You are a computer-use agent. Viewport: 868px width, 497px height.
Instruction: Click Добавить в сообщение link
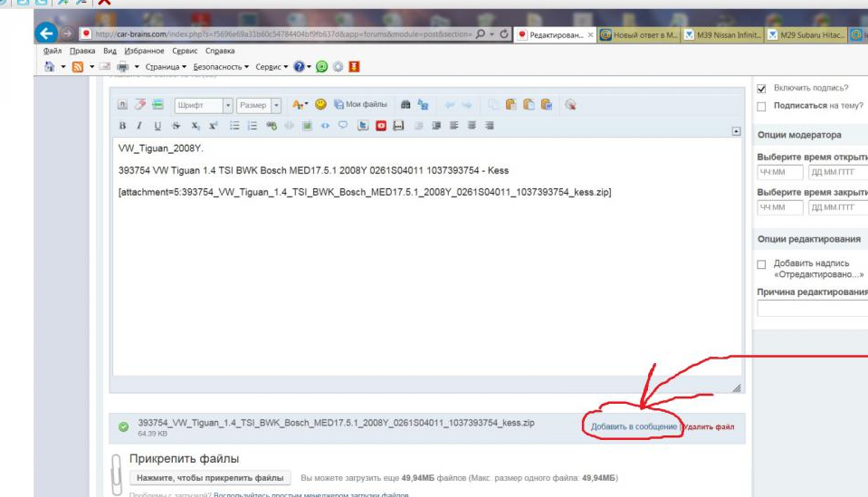(634, 426)
